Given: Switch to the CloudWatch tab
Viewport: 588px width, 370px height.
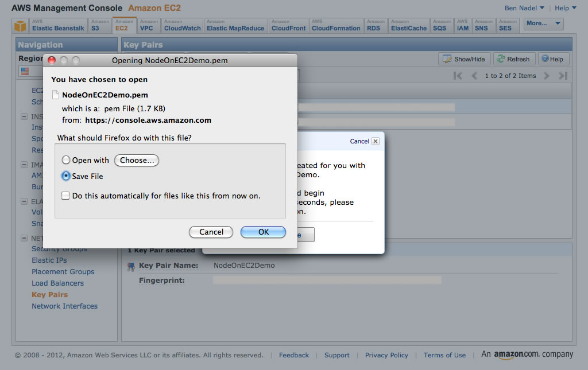Looking at the screenshot, I should click(182, 26).
